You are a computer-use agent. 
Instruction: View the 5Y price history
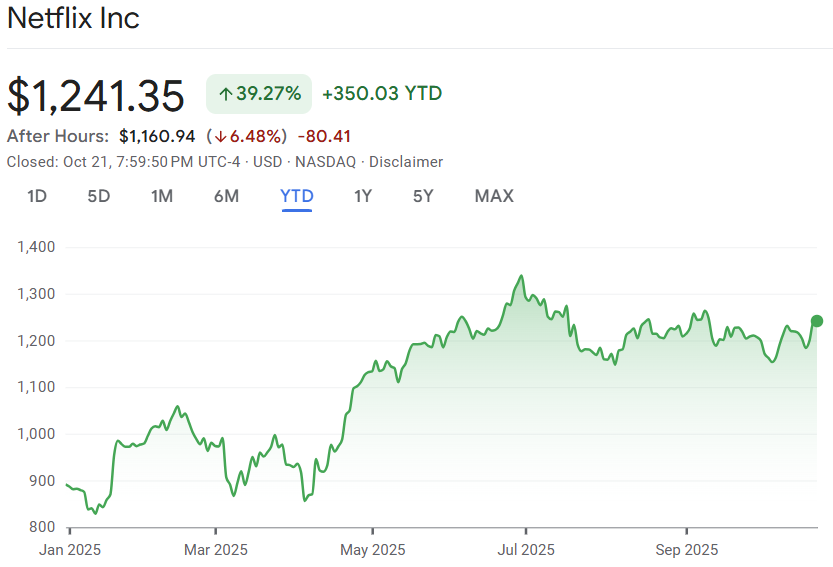tap(423, 196)
